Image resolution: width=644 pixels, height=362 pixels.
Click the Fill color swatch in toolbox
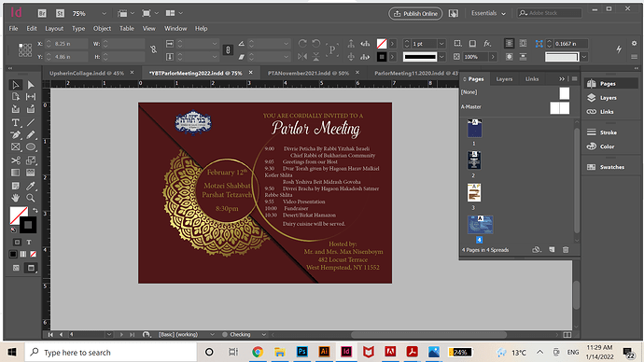pyautogui.click(x=19, y=216)
